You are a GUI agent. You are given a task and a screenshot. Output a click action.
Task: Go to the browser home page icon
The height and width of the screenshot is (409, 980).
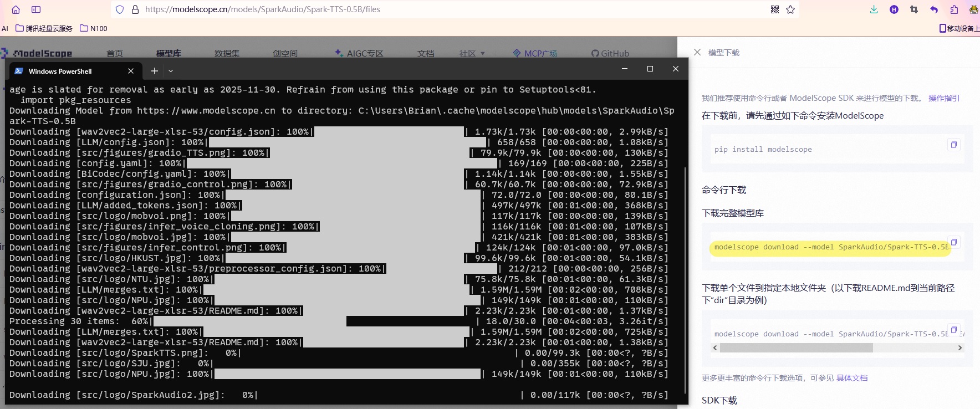[16, 9]
